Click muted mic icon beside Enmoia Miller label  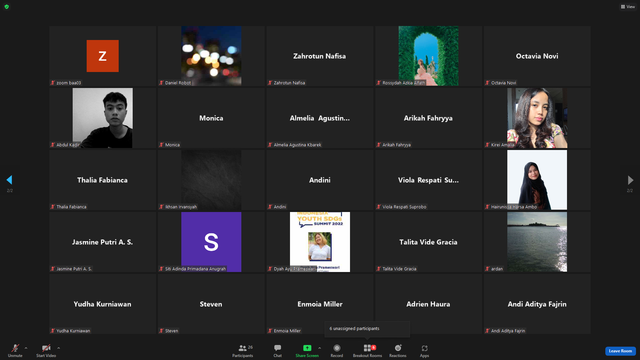(270, 331)
